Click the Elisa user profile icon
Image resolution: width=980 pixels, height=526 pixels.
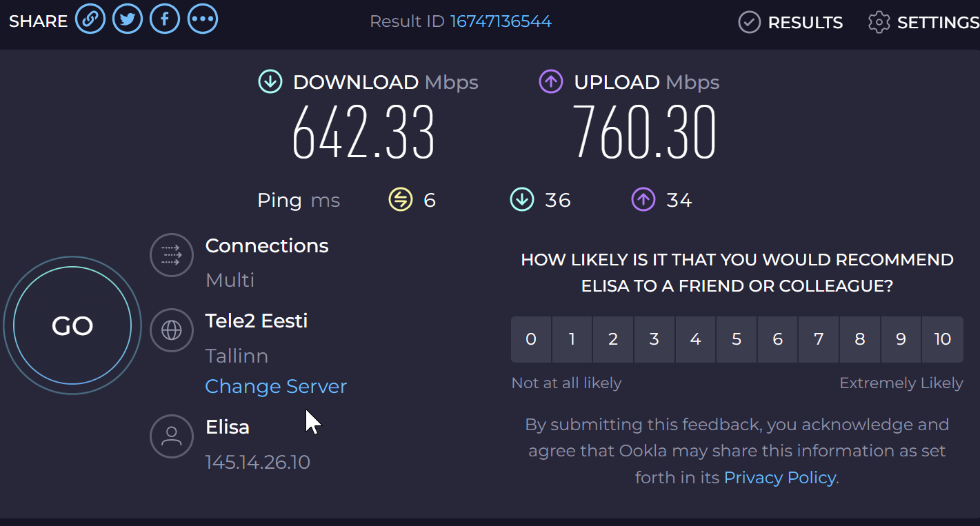pos(172,436)
